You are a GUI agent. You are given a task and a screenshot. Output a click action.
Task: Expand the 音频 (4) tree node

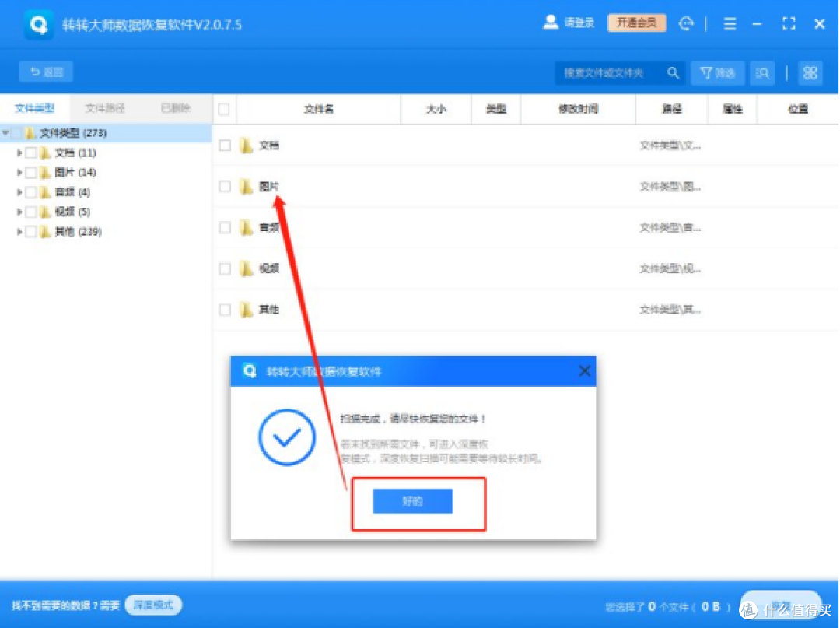point(19,192)
